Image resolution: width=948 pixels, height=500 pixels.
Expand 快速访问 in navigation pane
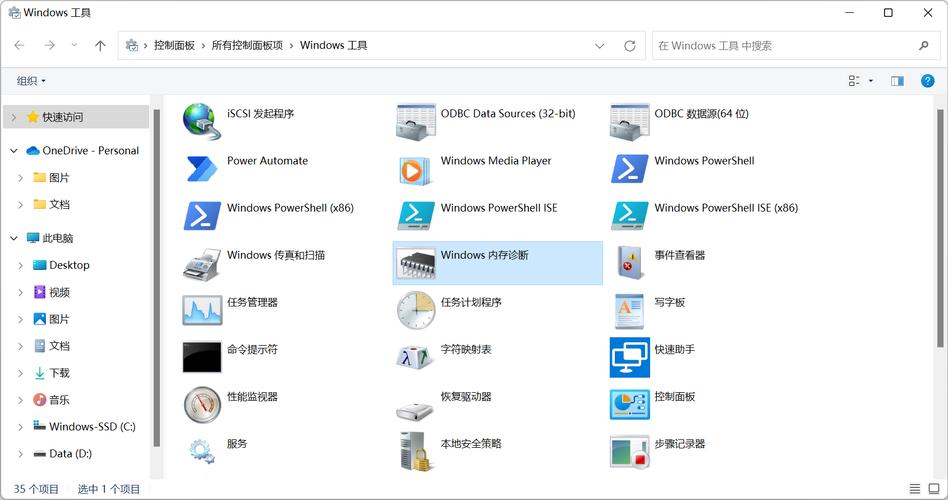tap(14, 117)
